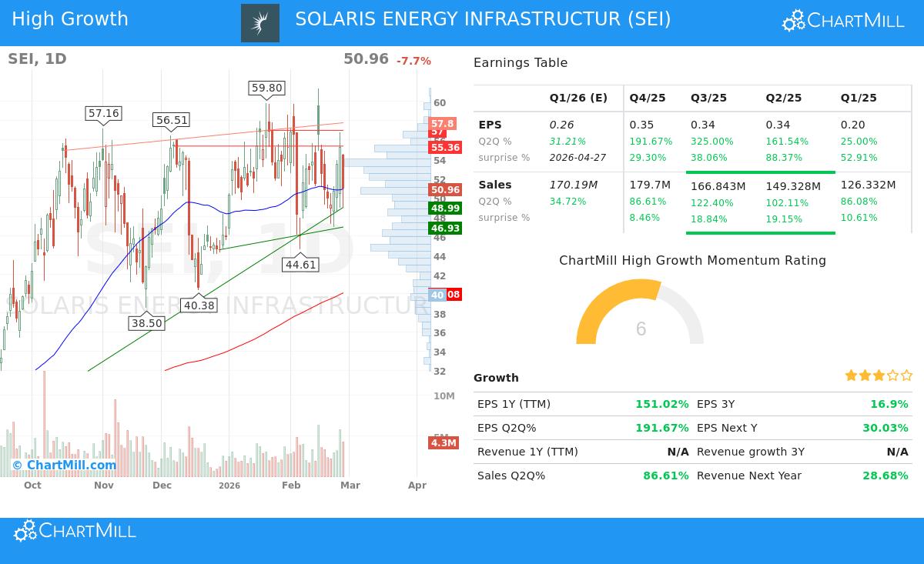Toggle the third star in the Growth rating
This screenshot has width=924, height=564.
(878, 375)
